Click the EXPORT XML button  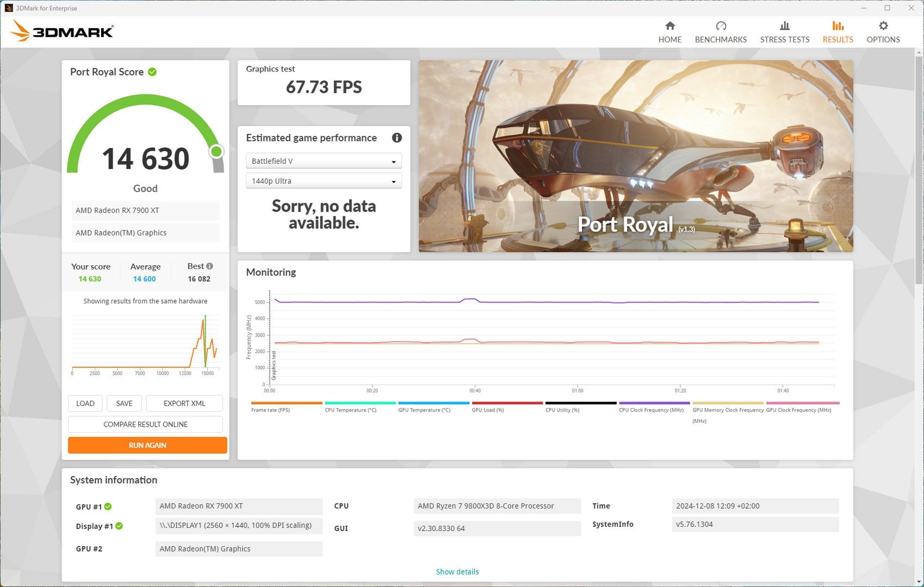[x=184, y=403]
